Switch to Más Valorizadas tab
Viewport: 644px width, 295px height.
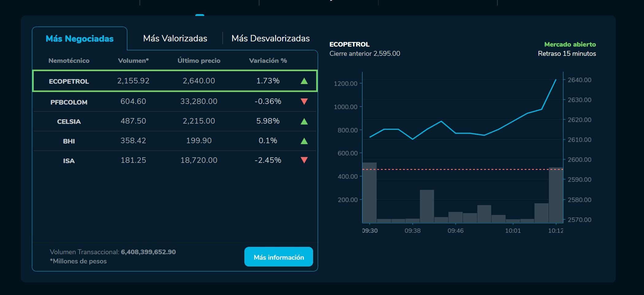175,38
